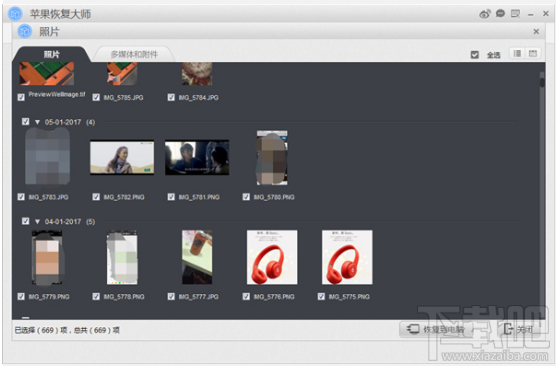557x366 pixels.
Task: Open the chat feedback icon
Action: [x=500, y=14]
